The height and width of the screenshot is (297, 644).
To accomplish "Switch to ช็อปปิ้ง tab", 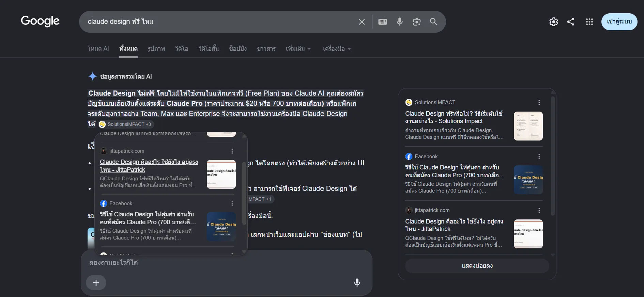I will [238, 49].
